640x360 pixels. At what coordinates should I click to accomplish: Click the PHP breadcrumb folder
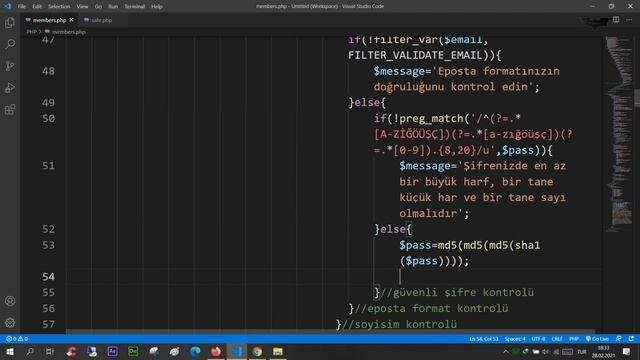[31, 32]
